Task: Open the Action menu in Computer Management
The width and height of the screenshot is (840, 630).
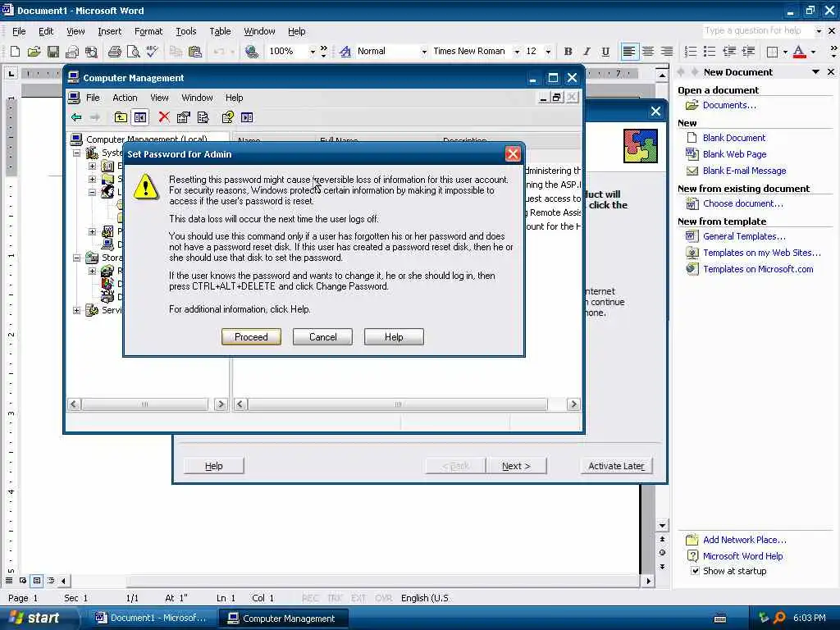Action: pos(125,98)
